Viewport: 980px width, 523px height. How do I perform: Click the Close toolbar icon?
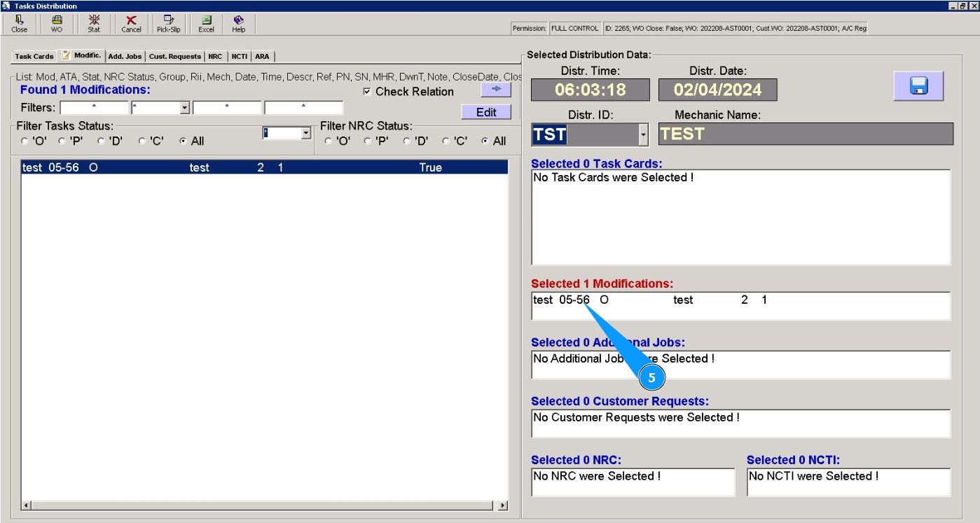[20, 24]
